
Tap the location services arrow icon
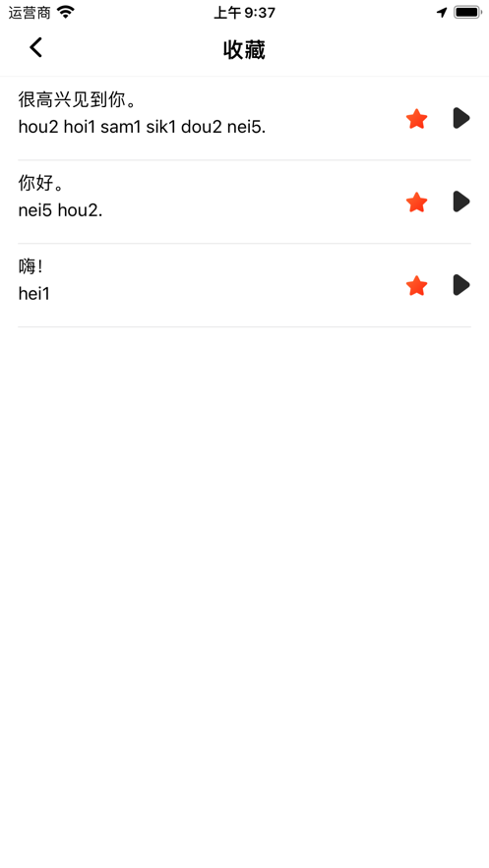[x=442, y=12]
